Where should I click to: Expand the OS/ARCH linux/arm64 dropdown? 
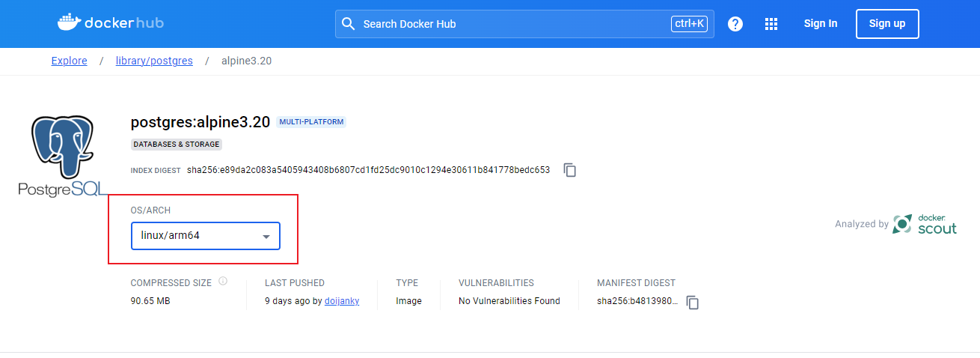(206, 236)
